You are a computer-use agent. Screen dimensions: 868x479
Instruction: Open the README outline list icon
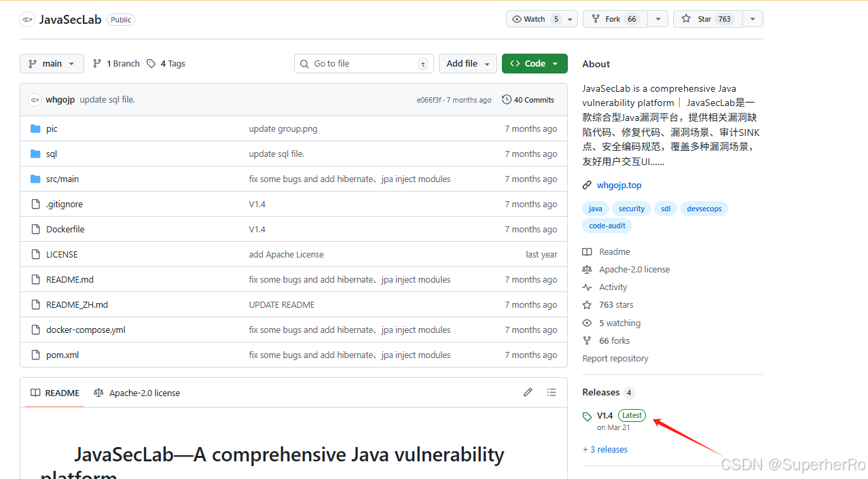(551, 392)
